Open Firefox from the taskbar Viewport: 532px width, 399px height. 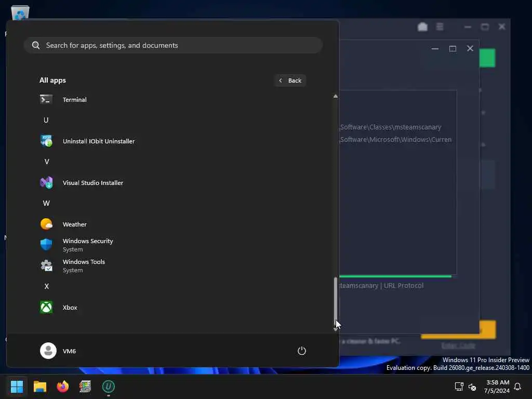[62, 387]
